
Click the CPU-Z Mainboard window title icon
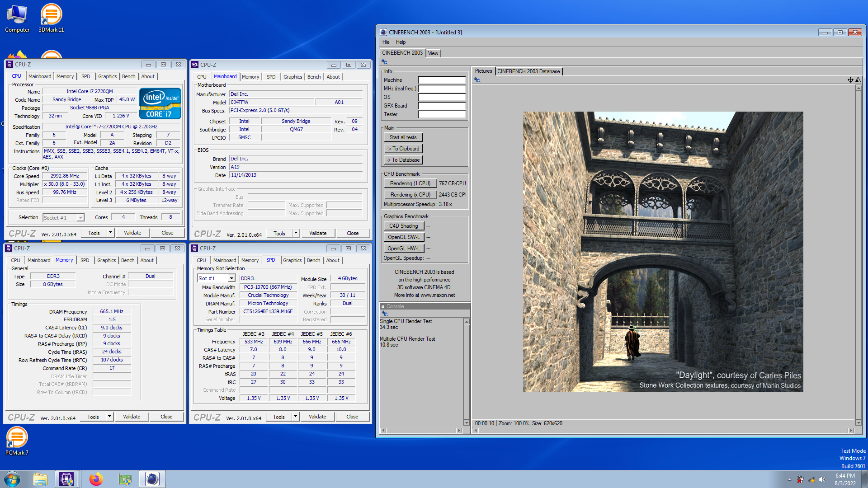coord(195,65)
